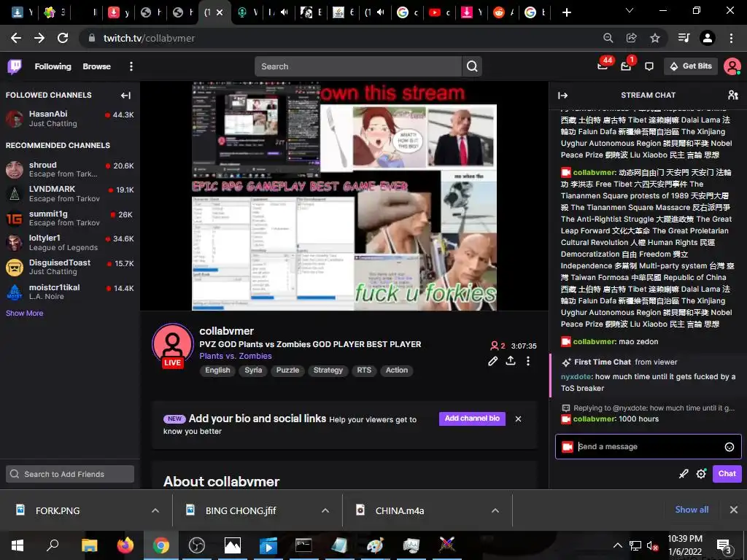Open Windows Start menu
The image size is (747, 560).
point(18,545)
